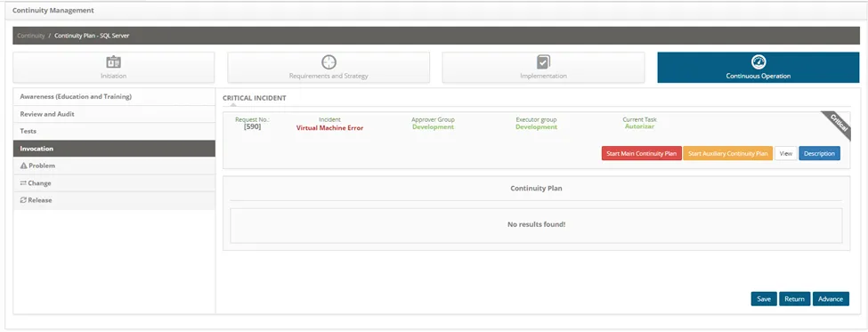This screenshot has height=332, width=868.
Task: Click the Continuity Plan panel heading
Action: point(536,188)
